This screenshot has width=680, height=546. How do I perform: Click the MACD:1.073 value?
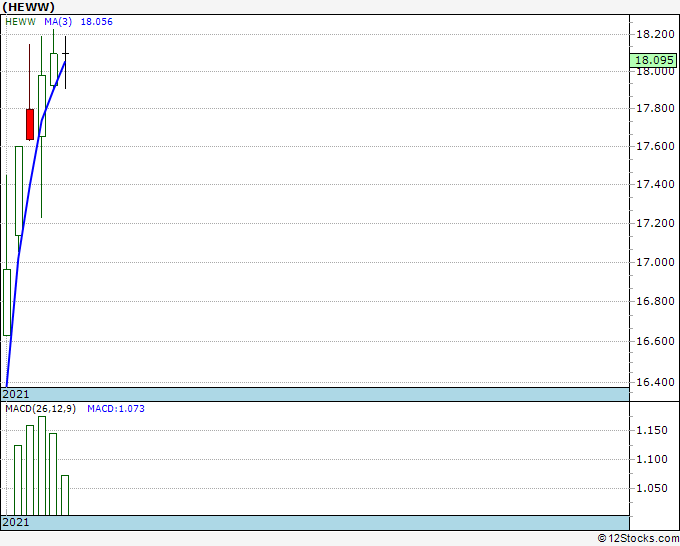(x=116, y=409)
